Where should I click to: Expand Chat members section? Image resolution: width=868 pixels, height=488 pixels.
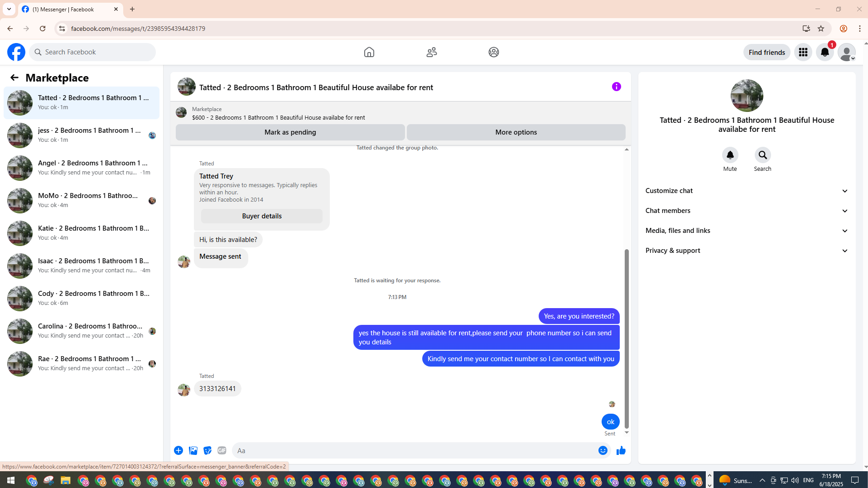747,211
